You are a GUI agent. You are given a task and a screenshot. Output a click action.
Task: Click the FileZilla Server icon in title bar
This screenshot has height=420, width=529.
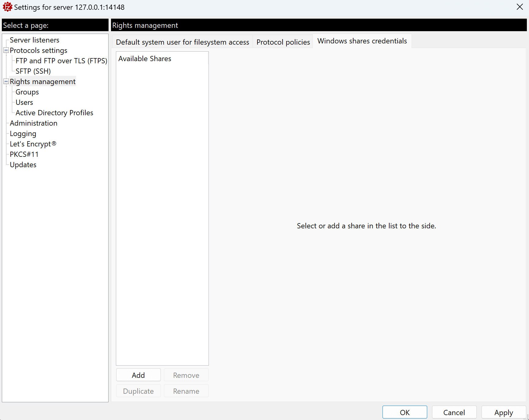[8, 7]
